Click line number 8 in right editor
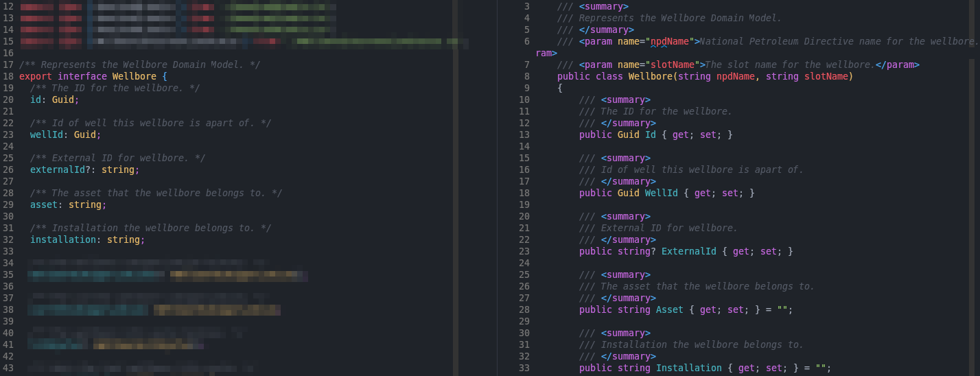This screenshot has height=376, width=980. (x=526, y=76)
